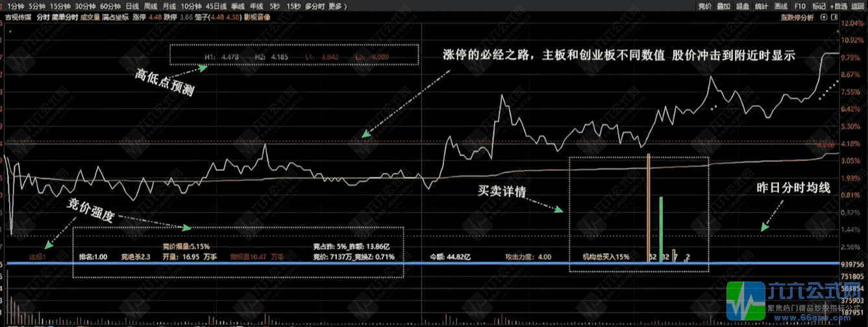Add stock via +自选 button
The width and height of the screenshot is (868, 327).
coord(838,6)
